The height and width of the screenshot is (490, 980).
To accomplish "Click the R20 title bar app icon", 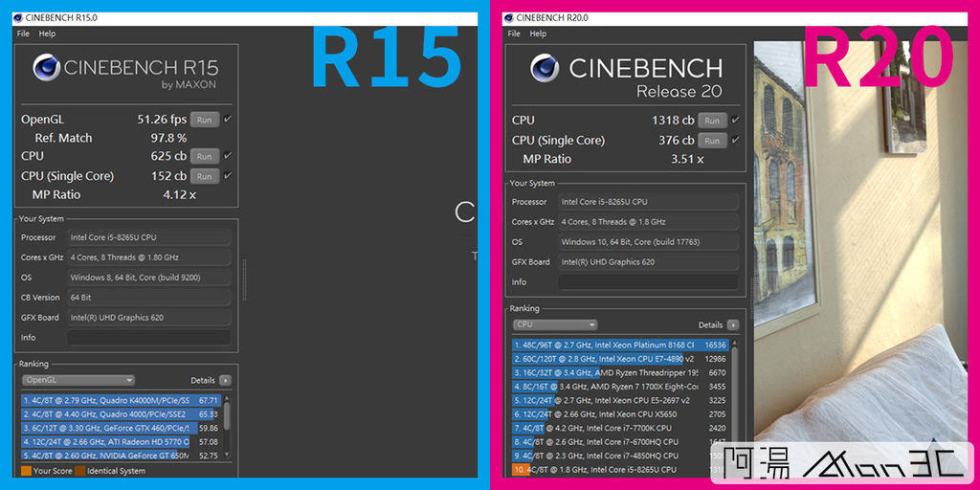I will pyautogui.click(x=508, y=18).
